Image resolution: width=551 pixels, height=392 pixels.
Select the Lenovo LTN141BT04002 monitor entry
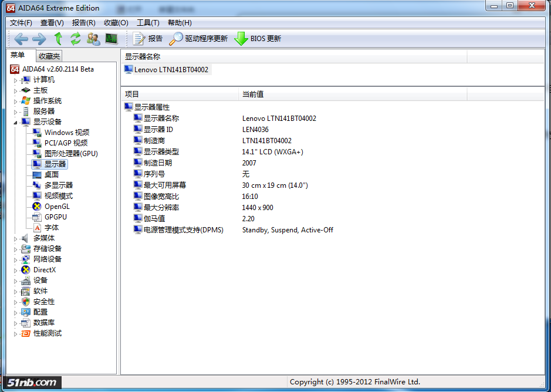[167, 69]
